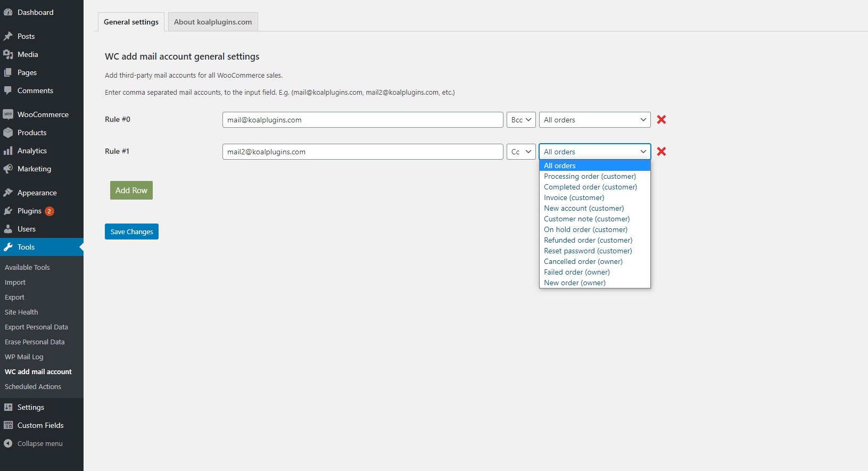Open the Dashboard menu link

click(35, 12)
